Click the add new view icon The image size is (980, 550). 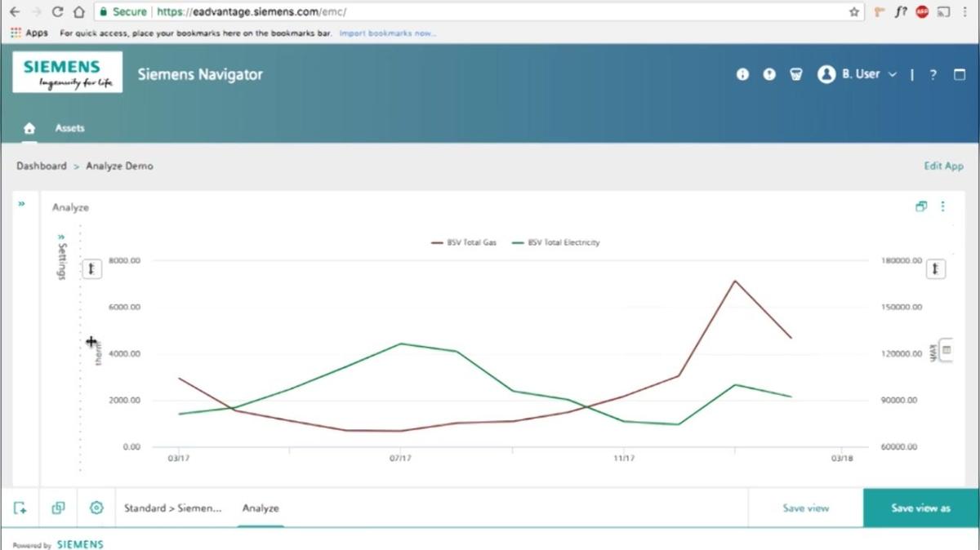click(x=20, y=508)
